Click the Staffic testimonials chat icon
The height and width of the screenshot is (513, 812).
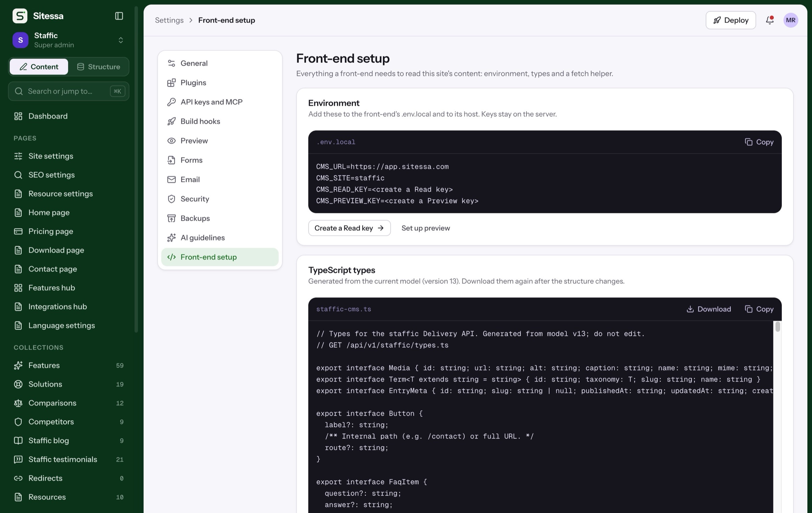click(18, 459)
